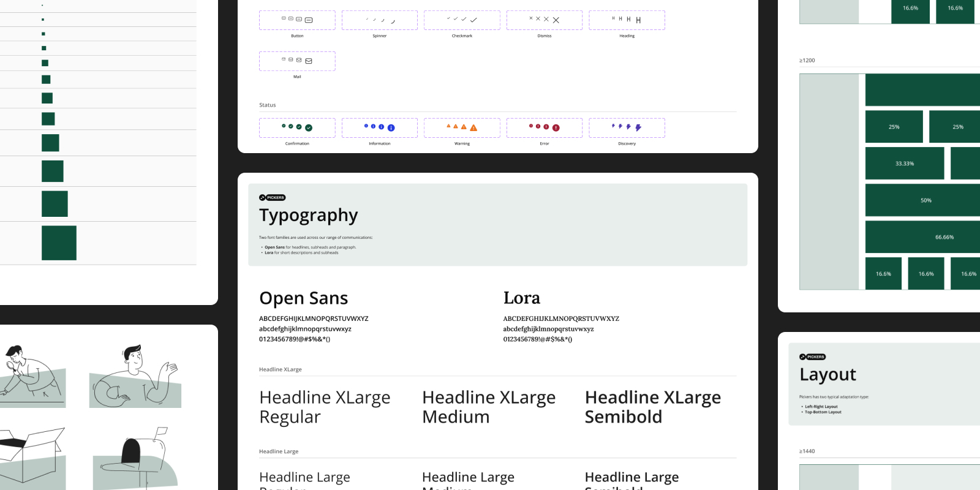Select the waving man illustration
The height and width of the screenshot is (490, 980).
(x=135, y=376)
